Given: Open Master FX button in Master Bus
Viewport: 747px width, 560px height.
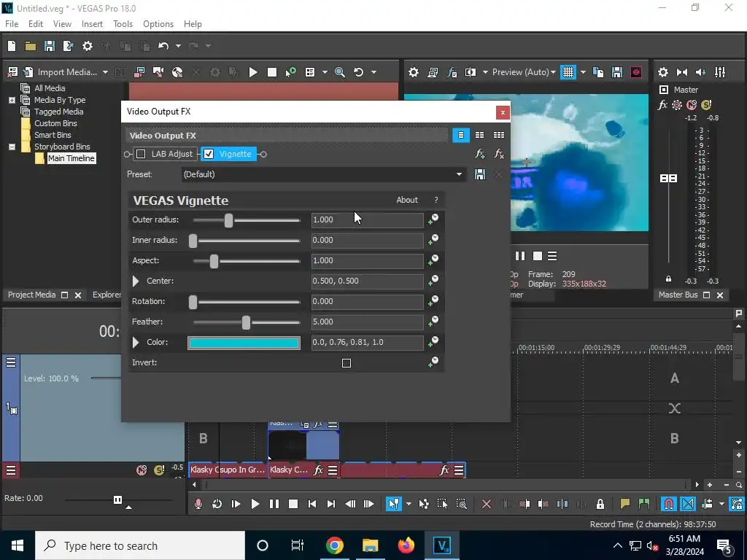Looking at the screenshot, I should [662, 105].
